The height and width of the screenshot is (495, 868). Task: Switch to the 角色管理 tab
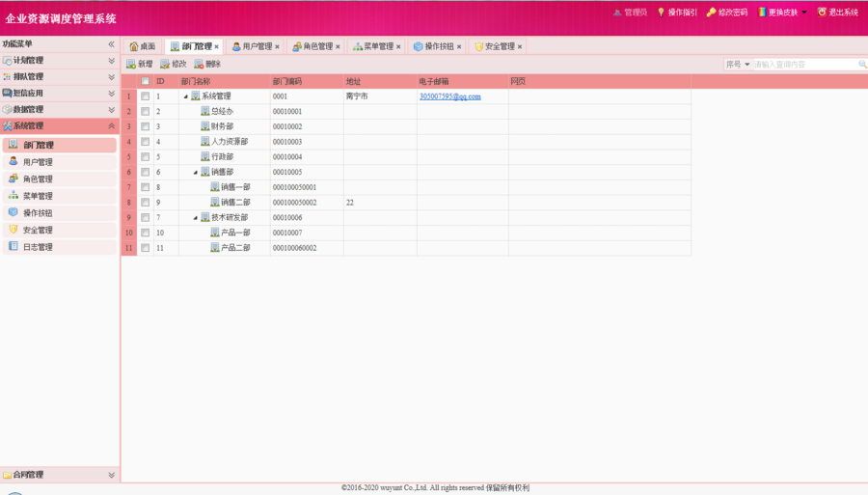tap(316, 46)
